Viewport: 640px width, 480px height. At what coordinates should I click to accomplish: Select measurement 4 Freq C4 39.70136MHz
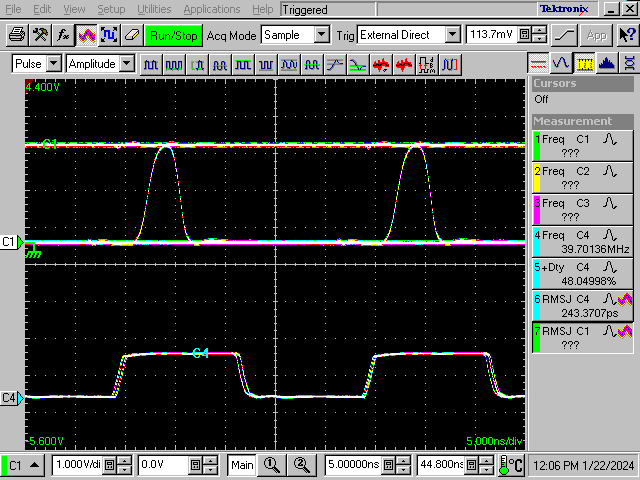click(x=582, y=242)
